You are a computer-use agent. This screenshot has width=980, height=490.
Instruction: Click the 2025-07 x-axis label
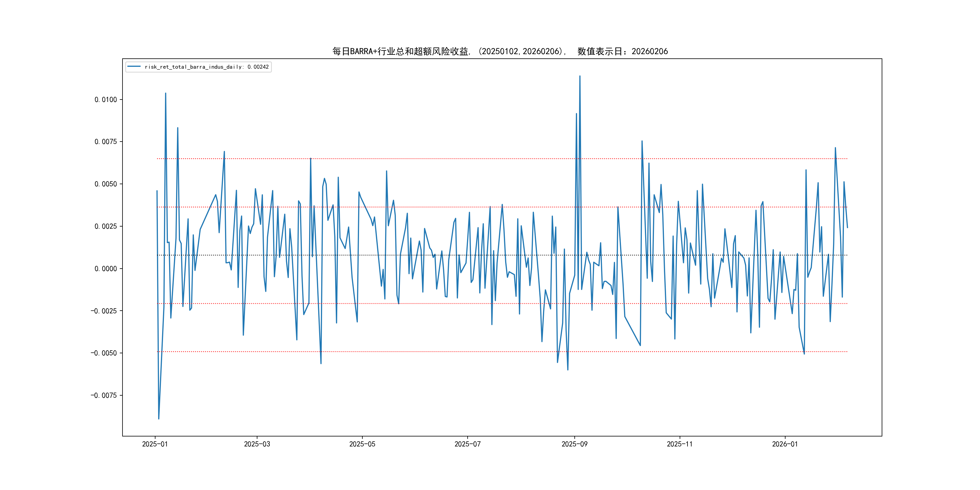tap(468, 444)
